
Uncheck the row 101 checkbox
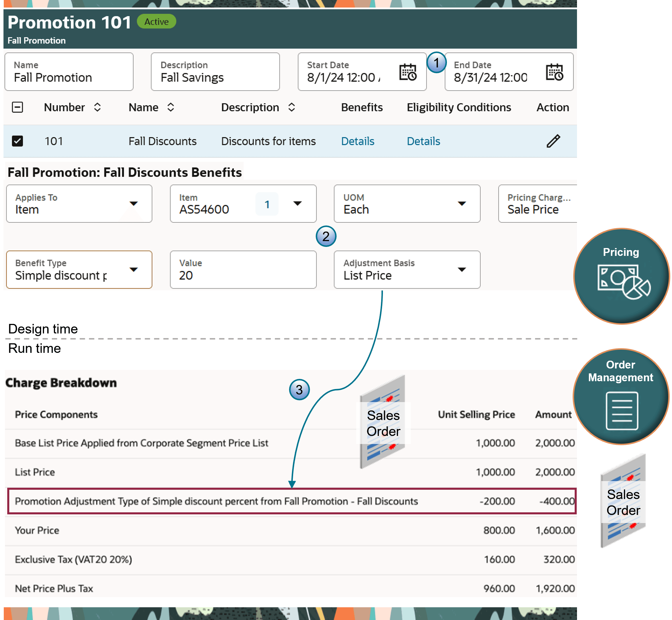coord(17,141)
